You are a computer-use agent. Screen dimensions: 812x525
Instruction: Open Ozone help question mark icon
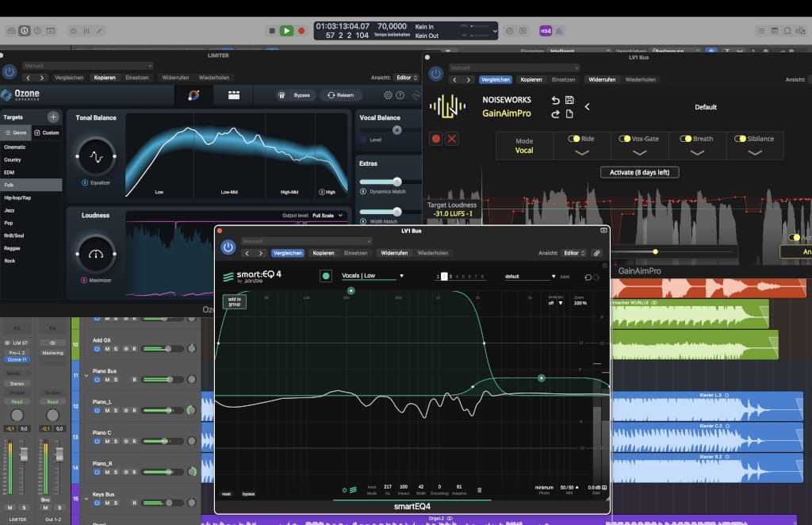pyautogui.click(x=400, y=95)
